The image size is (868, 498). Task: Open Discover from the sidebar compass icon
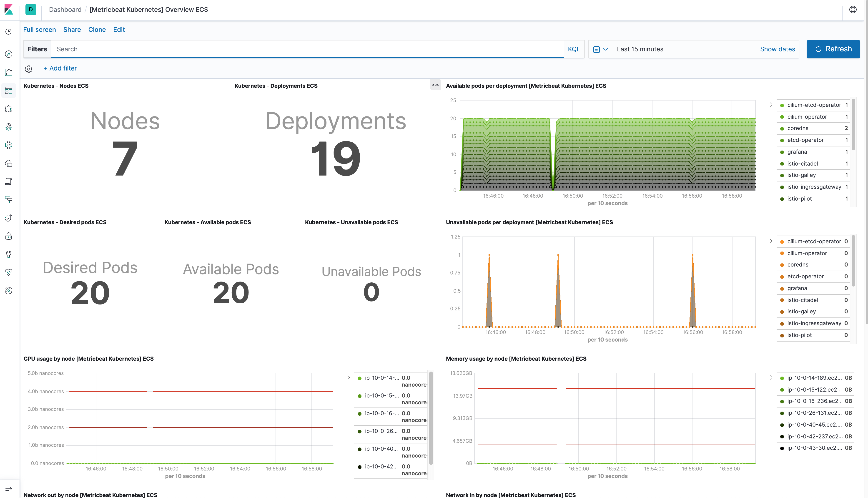(9, 54)
